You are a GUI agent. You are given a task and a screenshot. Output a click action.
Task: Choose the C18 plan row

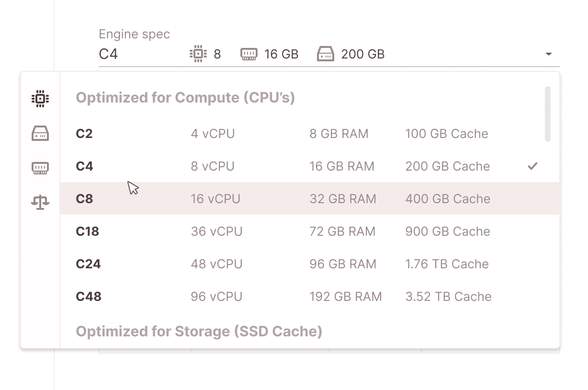(239, 231)
